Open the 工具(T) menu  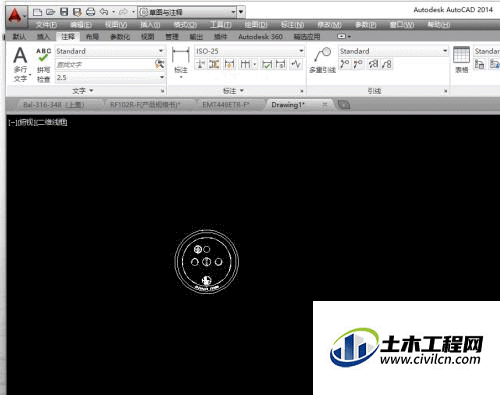click(221, 25)
